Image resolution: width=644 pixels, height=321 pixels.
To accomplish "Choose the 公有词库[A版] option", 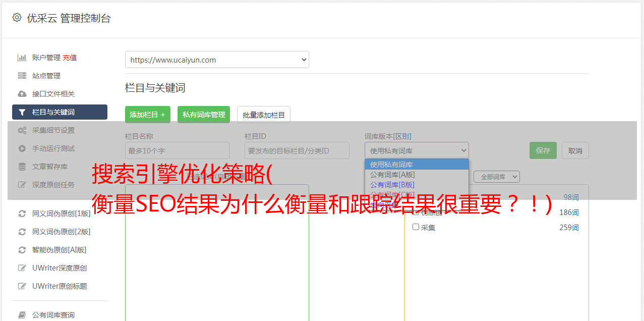I will pos(417,174).
